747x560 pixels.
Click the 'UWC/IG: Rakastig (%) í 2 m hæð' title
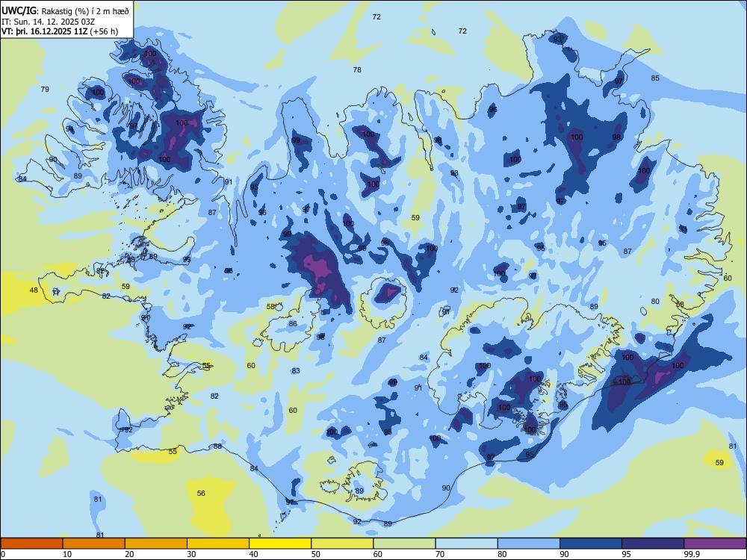(x=65, y=11)
